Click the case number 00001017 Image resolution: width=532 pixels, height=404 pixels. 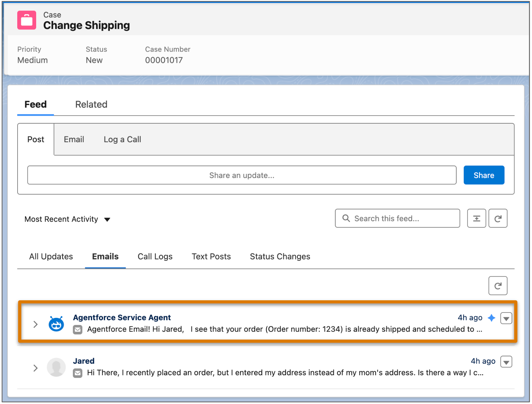164,60
